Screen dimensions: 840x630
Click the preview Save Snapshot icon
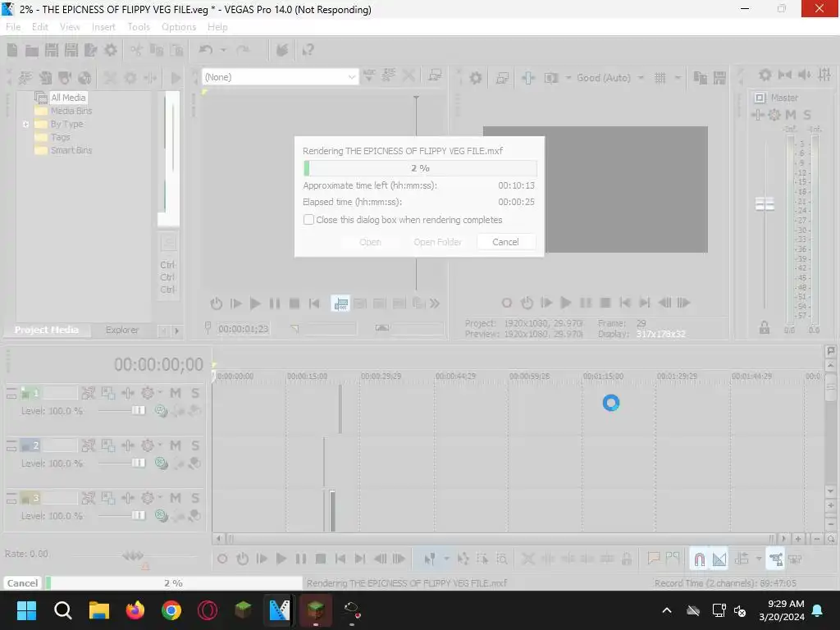719,78
